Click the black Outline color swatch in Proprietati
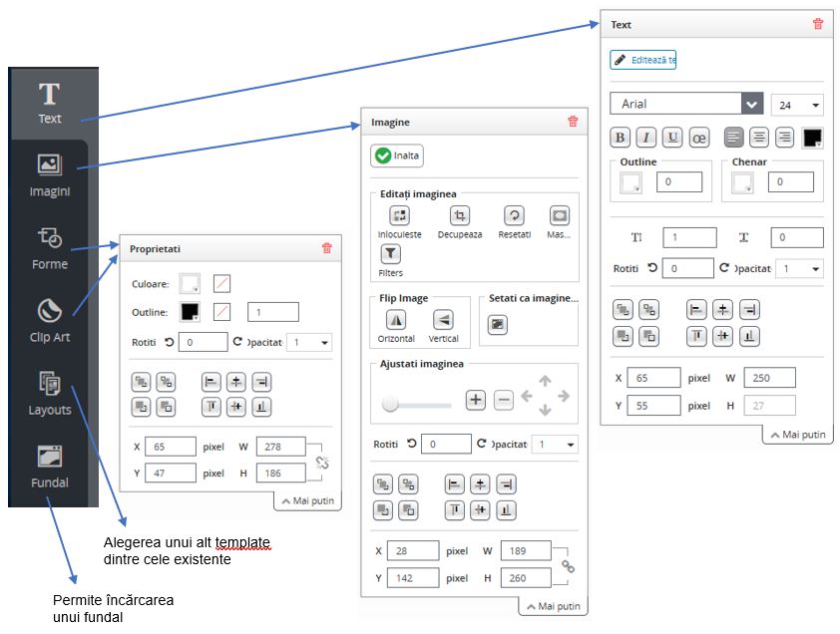The image size is (840, 634). pos(190,312)
